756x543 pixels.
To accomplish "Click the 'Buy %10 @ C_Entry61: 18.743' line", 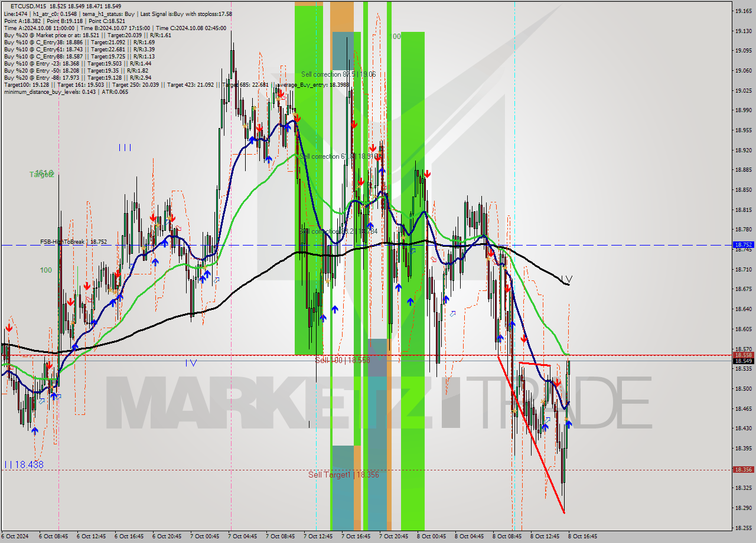I will tap(79, 49).
